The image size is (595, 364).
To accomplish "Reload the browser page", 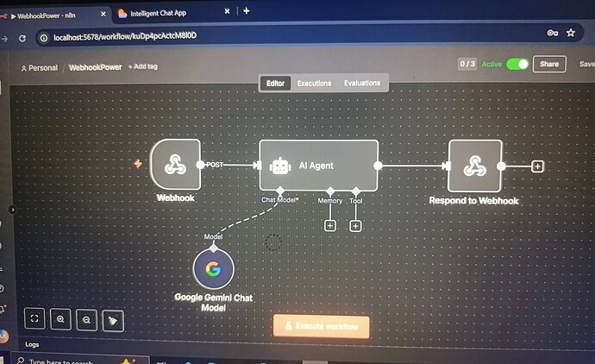I will (22, 38).
